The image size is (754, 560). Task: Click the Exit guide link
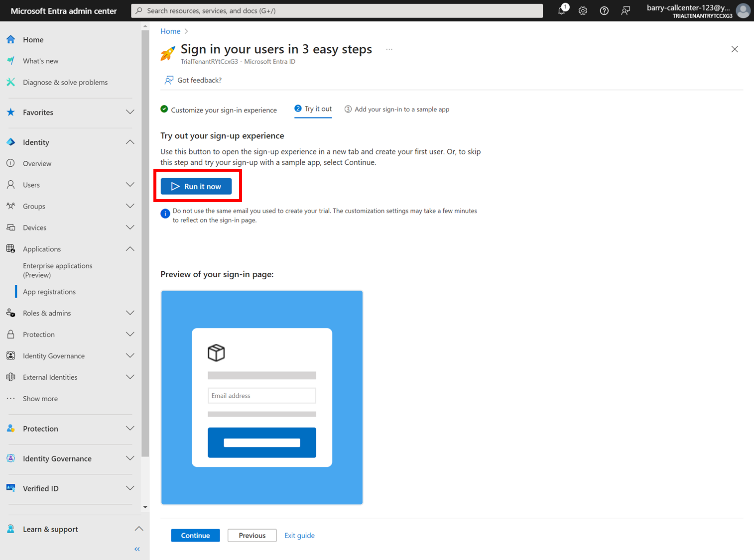[299, 536]
